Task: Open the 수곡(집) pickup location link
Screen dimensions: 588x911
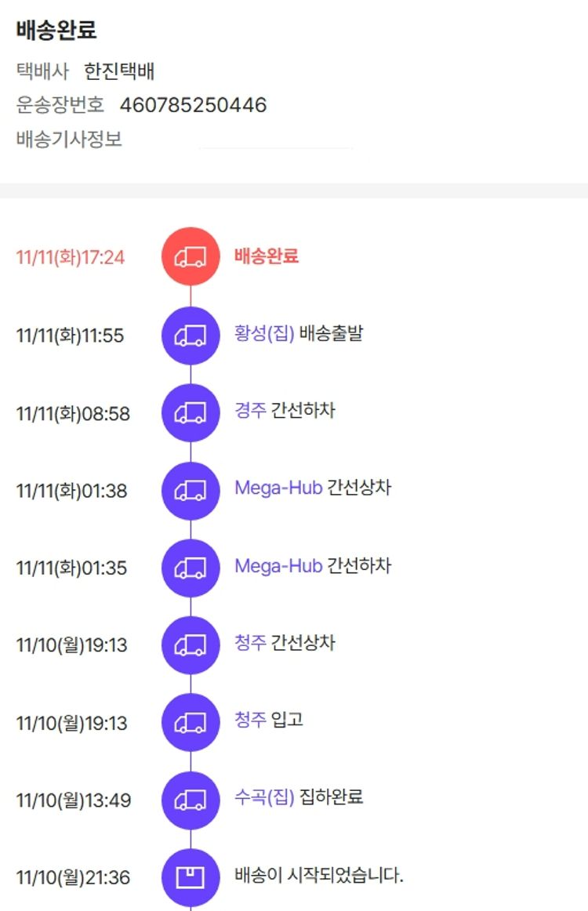Action: point(264,798)
